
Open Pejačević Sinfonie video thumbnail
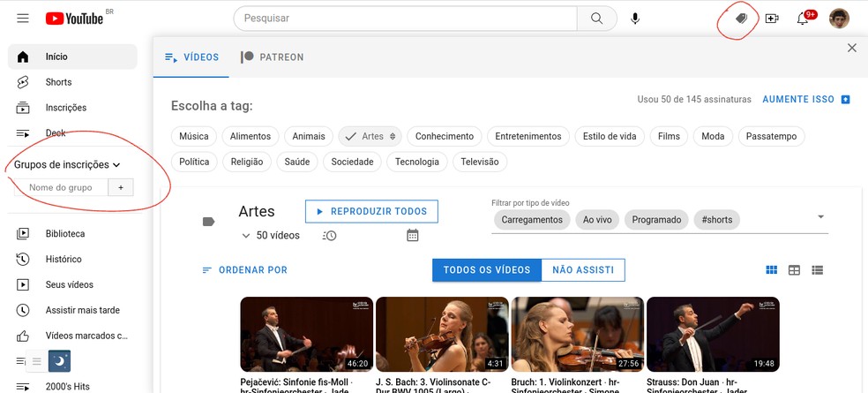coord(307,334)
